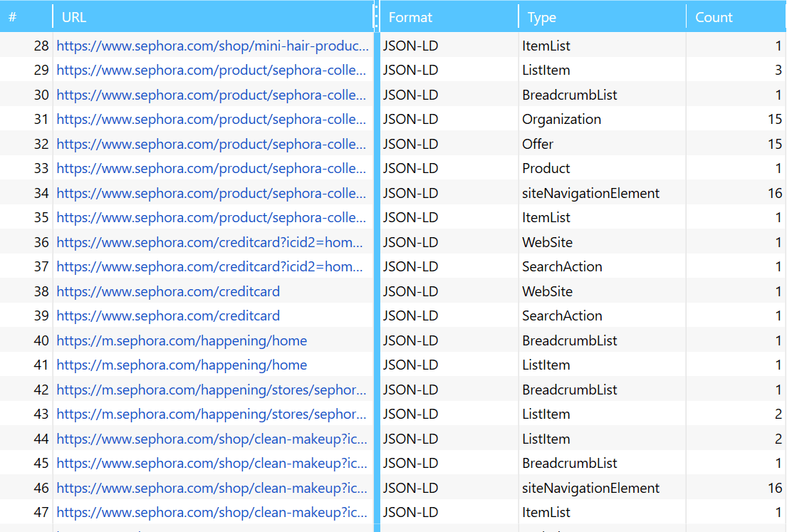Select the count value 15 in row 32
The width and height of the screenshot is (787, 532).
[x=736, y=144]
